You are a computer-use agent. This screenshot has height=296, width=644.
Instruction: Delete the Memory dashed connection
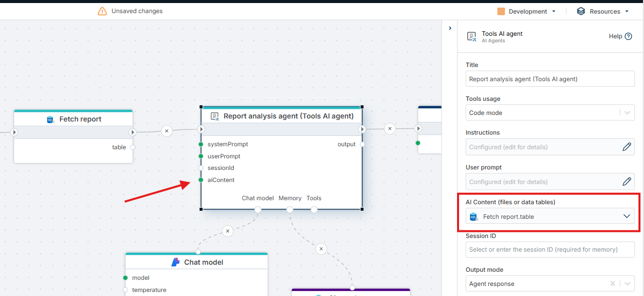click(x=321, y=249)
